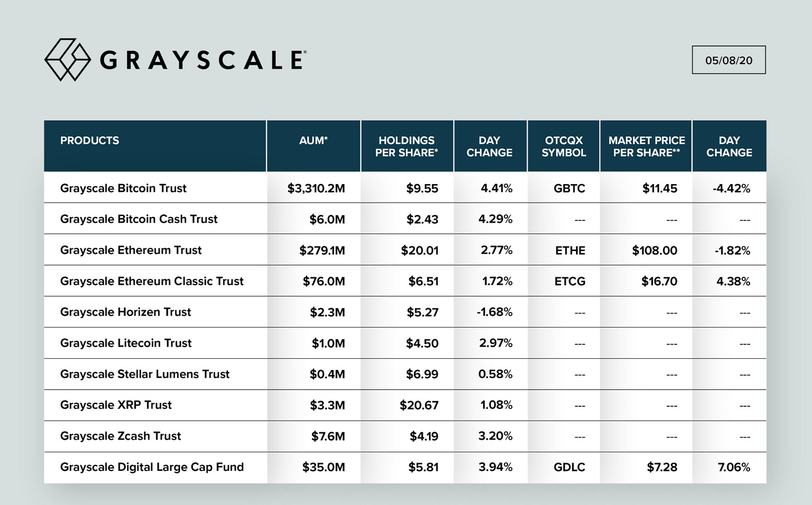Screen dimensions: 812x505
Task: Open the Grayscale Ethereum Trust product
Action: click(x=131, y=250)
